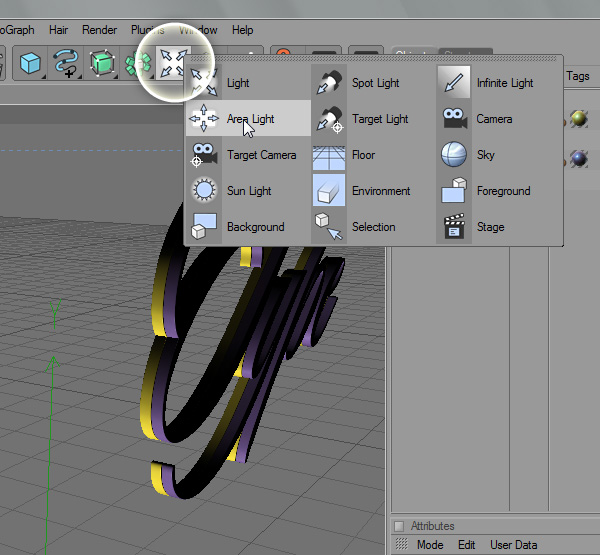This screenshot has height=555, width=600.
Task: Add a Floor object
Action: pyautogui.click(x=363, y=155)
